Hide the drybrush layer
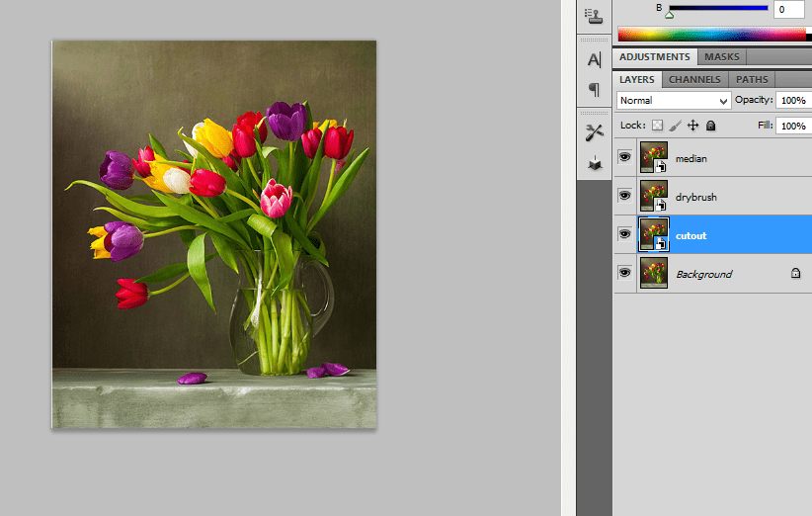This screenshot has height=516, width=812. tap(625, 196)
